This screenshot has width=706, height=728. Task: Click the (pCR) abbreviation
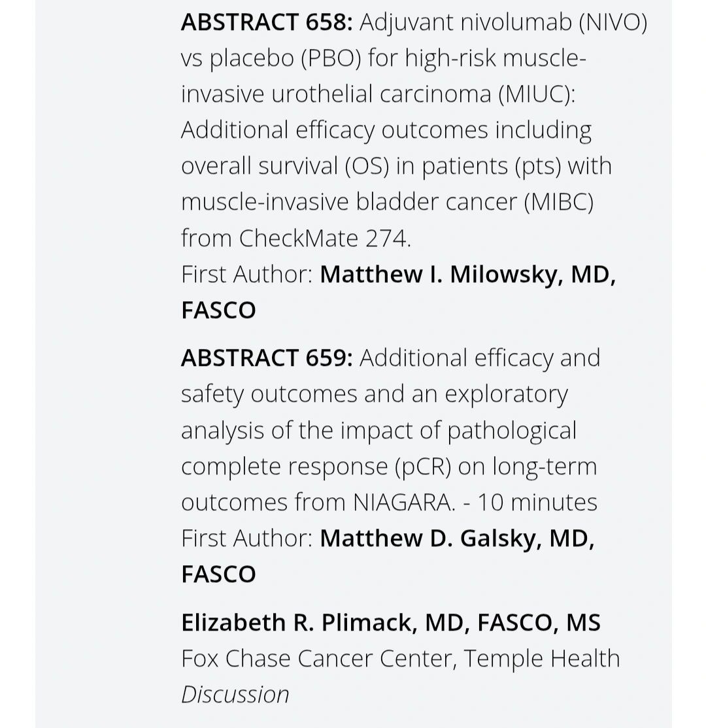[423, 467]
